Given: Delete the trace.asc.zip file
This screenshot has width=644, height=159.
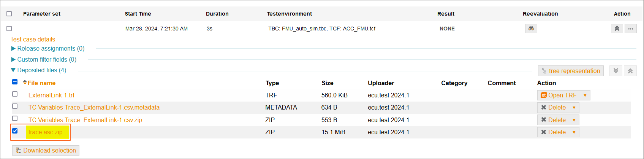Looking at the screenshot, I should click(x=553, y=132).
